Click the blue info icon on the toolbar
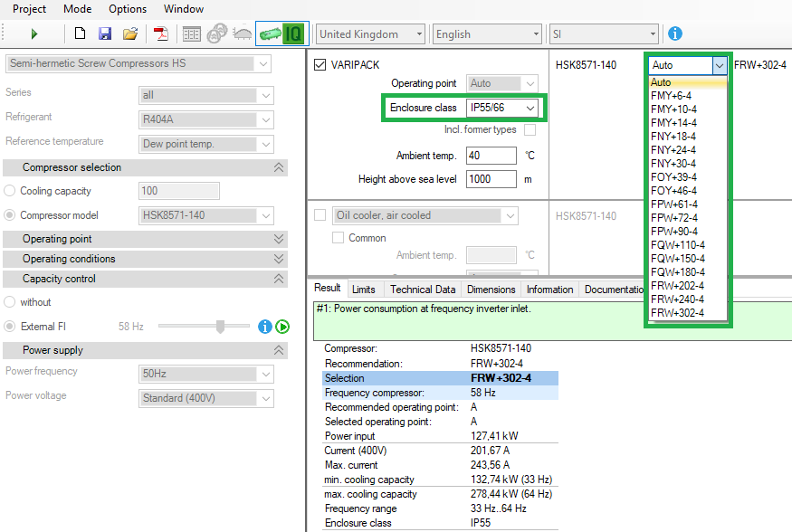 click(x=674, y=32)
